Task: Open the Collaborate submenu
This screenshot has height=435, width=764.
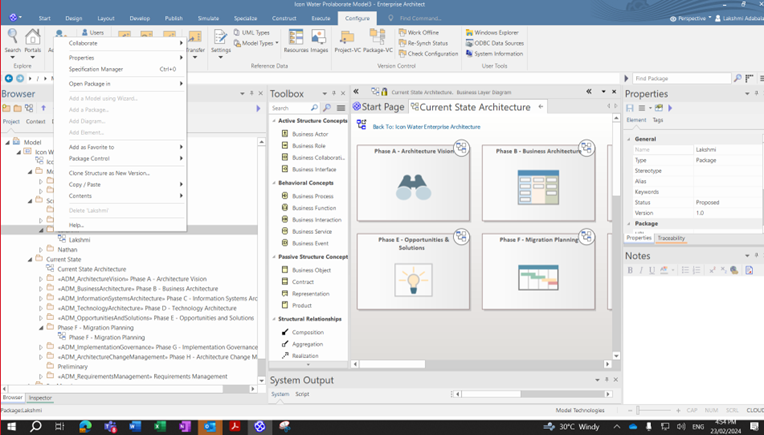Action: point(84,43)
